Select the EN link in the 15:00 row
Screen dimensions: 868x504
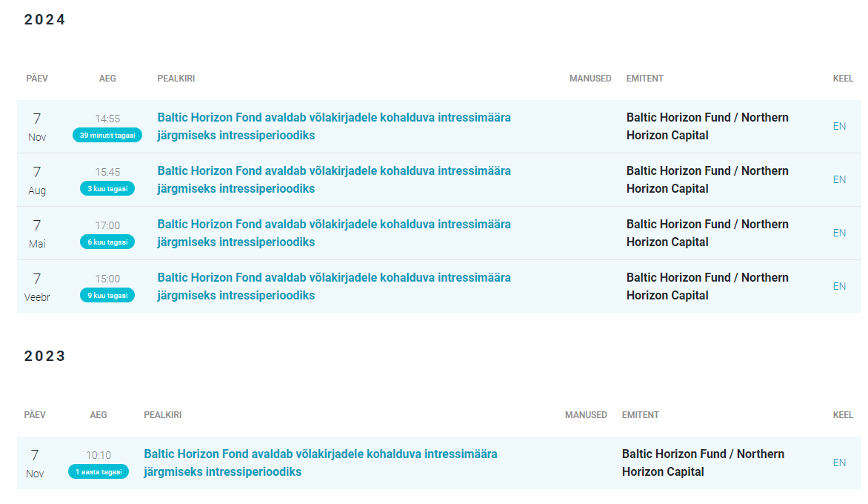click(839, 286)
